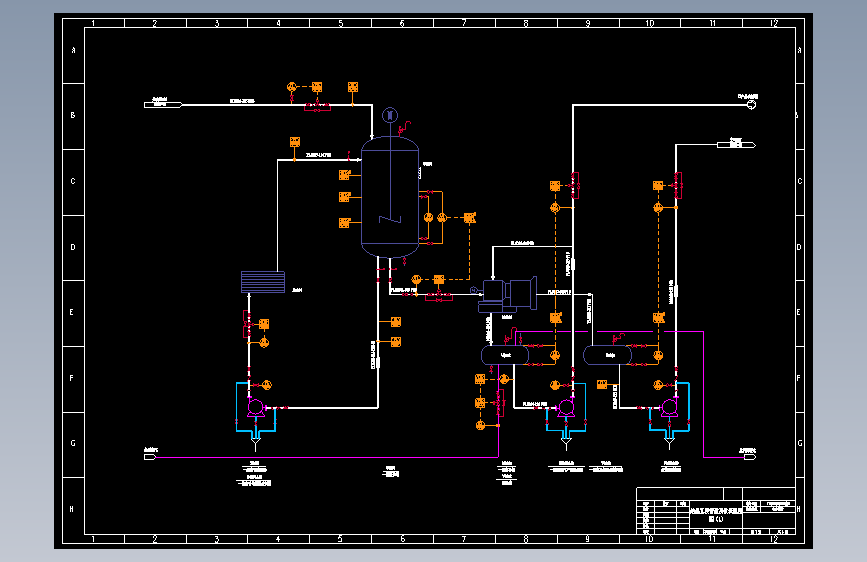Select the orange gauge circle beside the leftmost pump discharge
This screenshot has height=562, width=867.
click(x=267, y=384)
